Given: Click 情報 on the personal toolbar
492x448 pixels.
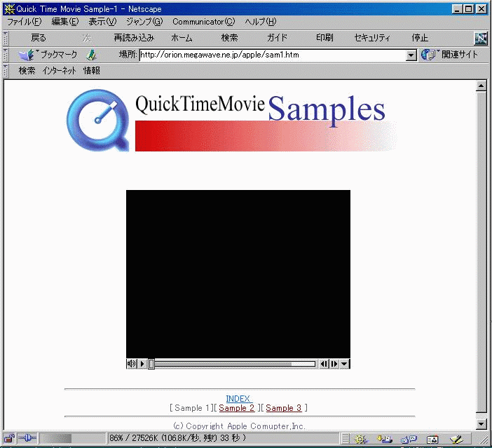Looking at the screenshot, I should [x=92, y=71].
